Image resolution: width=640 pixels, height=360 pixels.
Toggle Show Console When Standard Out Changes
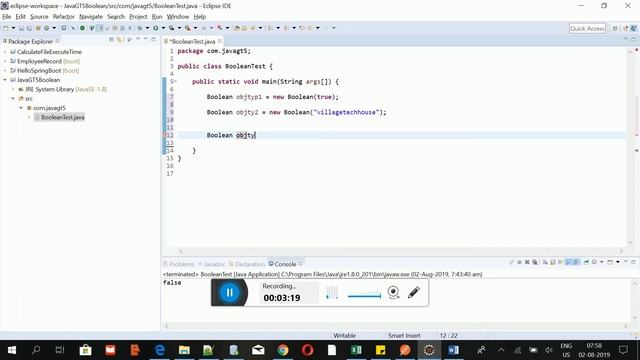[568, 262]
